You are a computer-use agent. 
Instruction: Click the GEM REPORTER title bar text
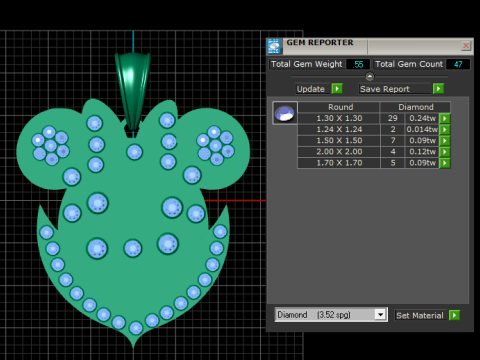pyautogui.click(x=320, y=43)
